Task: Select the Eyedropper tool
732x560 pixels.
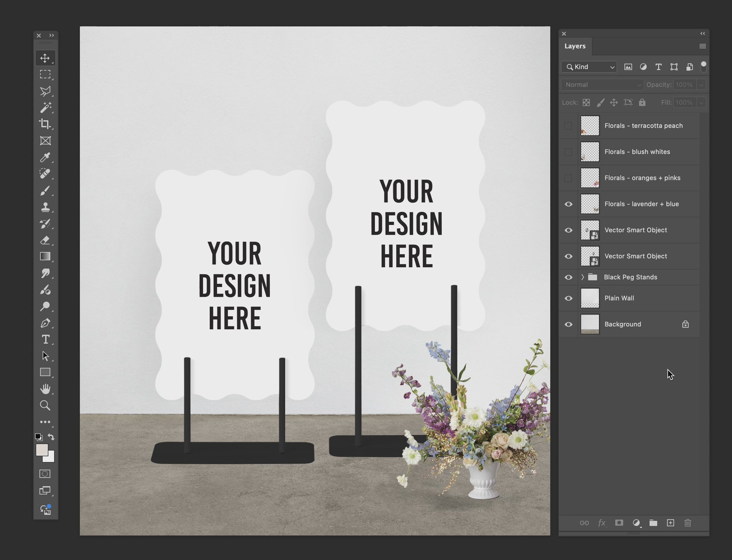Action: [45, 157]
